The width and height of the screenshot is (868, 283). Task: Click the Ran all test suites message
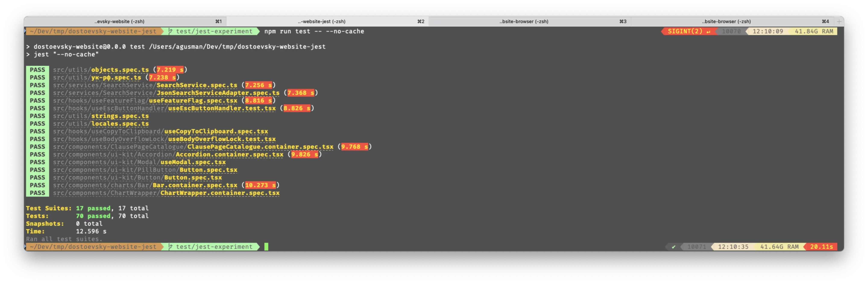(64, 239)
